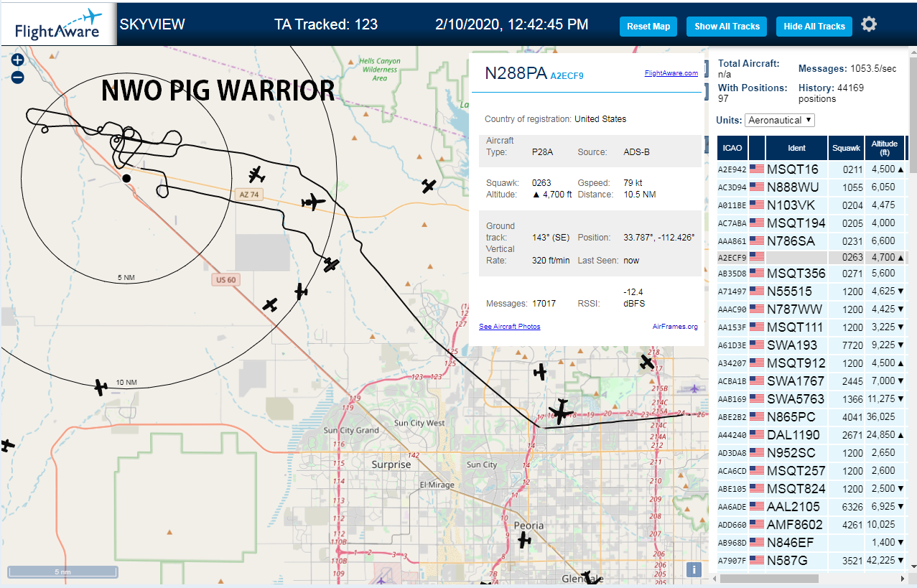Click Show All Tracks button

pyautogui.click(x=727, y=27)
